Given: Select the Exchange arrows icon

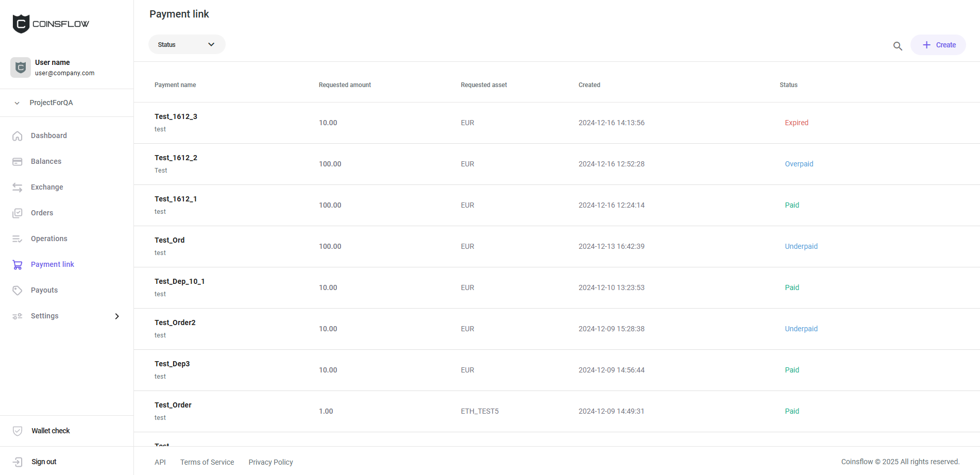Looking at the screenshot, I should [x=18, y=187].
